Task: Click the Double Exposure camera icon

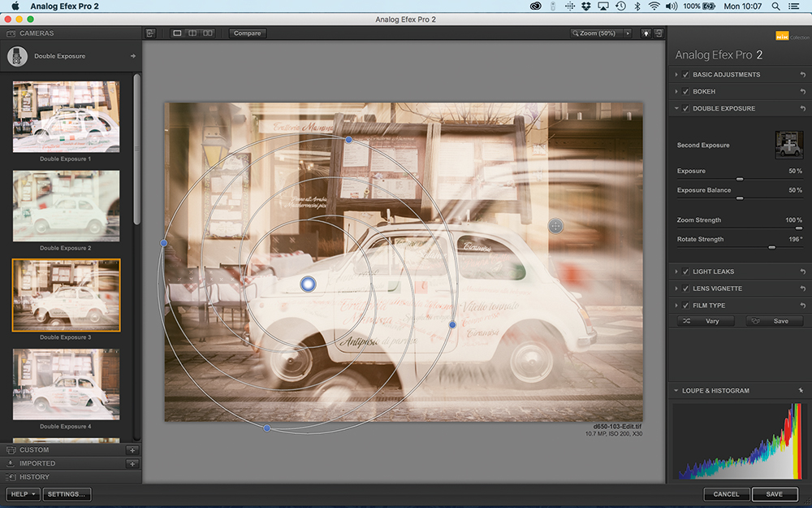Action: [17, 56]
